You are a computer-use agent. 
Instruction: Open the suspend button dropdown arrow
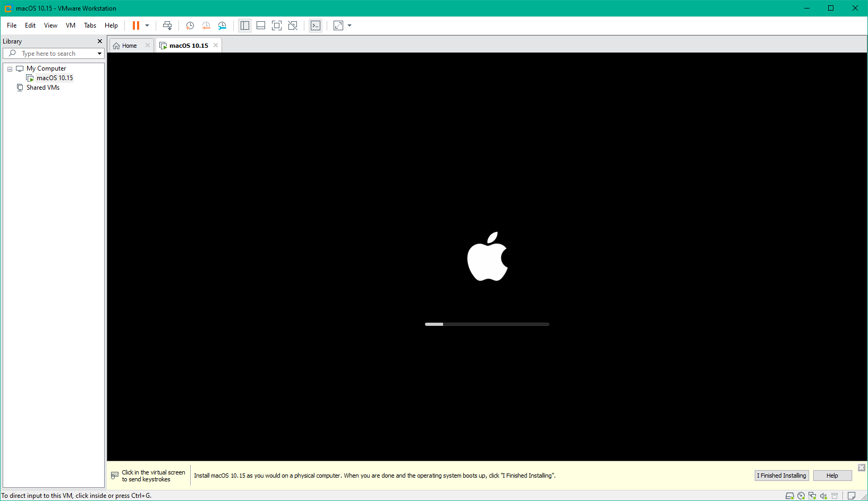click(x=147, y=25)
